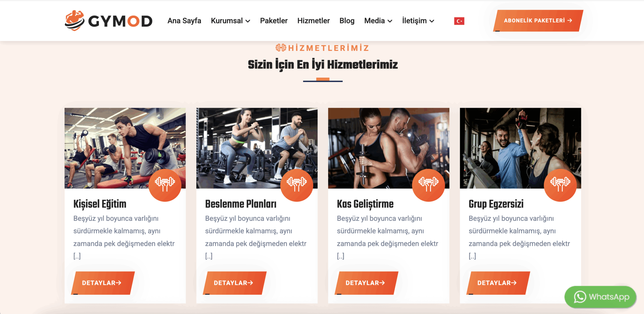Screen dimensions: 644x314
Task: Expand the İletişim dropdown menu
Action: pos(418,21)
